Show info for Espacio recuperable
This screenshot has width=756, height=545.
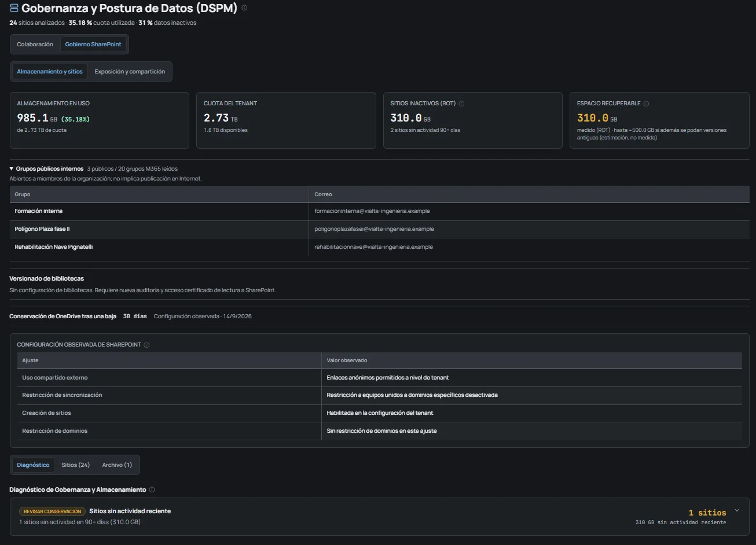click(x=646, y=104)
